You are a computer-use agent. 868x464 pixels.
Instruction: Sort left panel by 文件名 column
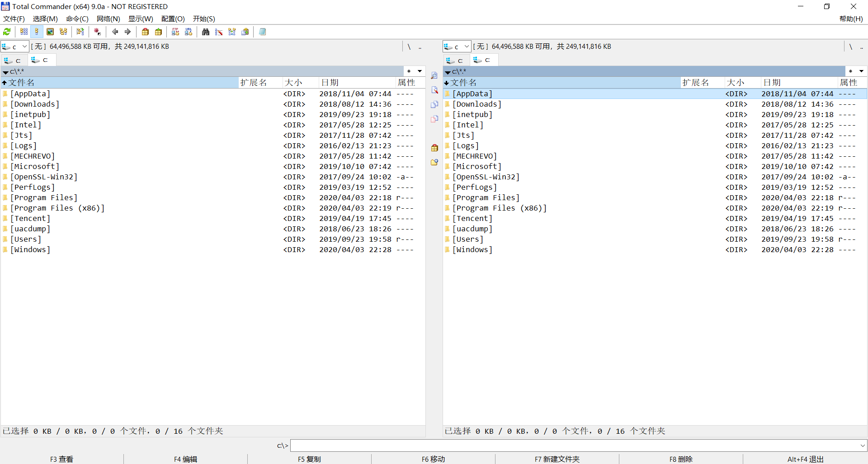tap(120, 83)
